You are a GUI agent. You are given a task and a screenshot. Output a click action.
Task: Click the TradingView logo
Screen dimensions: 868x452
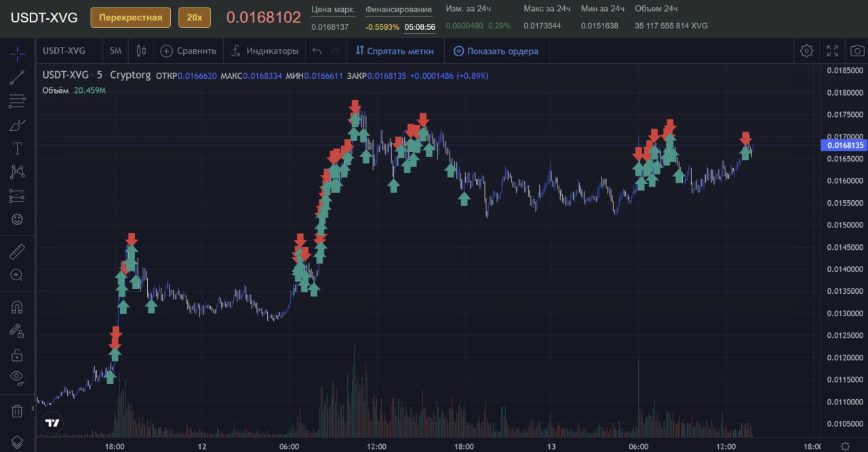52,422
